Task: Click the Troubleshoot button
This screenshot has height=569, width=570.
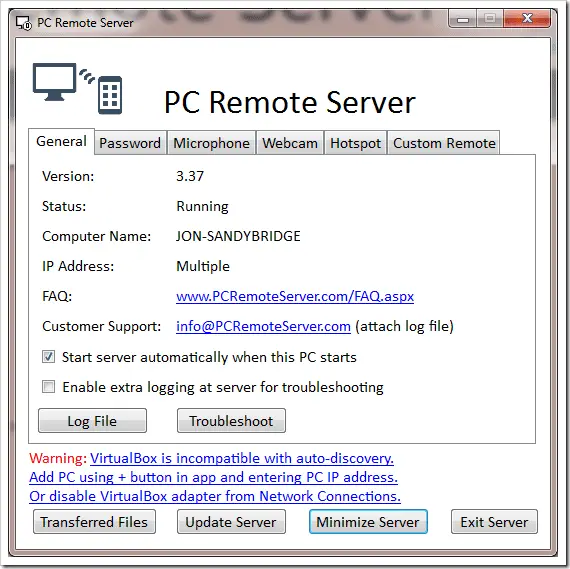Action: (231, 421)
